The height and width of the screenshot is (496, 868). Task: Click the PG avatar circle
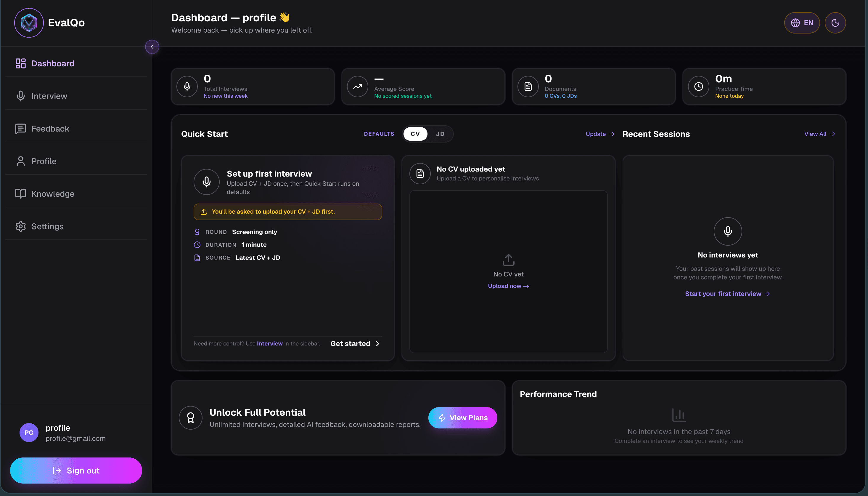point(29,432)
